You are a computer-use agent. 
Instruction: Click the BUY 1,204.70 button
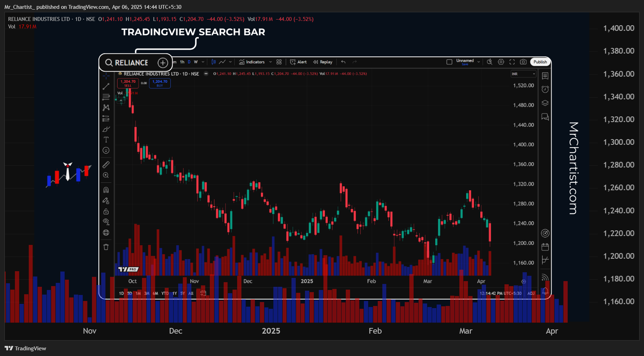pos(160,83)
